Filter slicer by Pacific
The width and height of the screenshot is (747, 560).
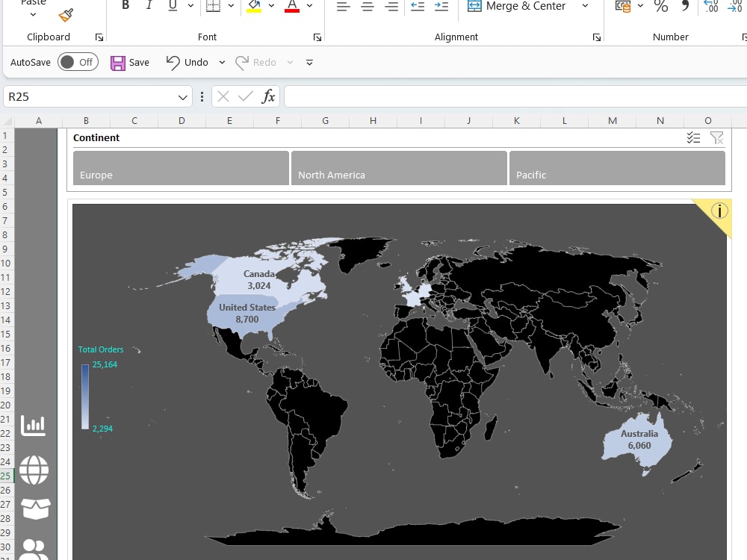pos(618,168)
